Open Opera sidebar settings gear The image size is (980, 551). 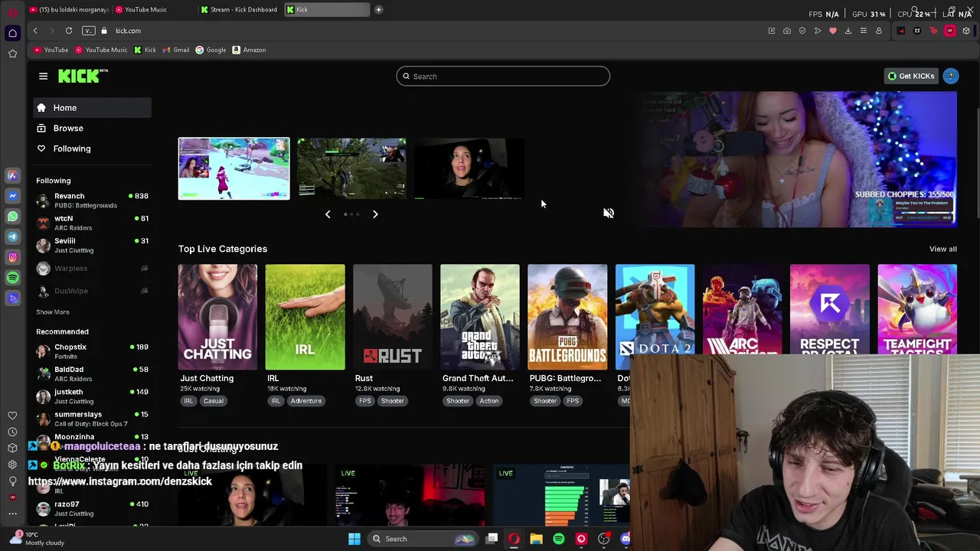point(12,465)
